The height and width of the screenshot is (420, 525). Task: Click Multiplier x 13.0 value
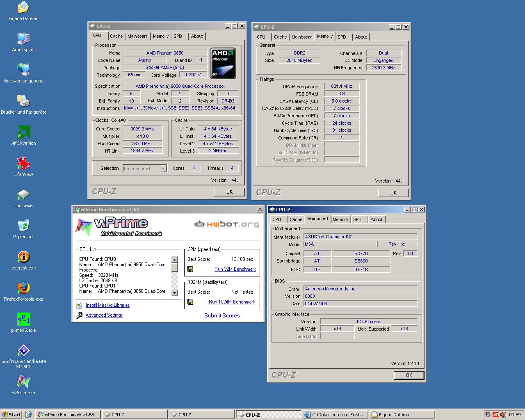coord(142,136)
